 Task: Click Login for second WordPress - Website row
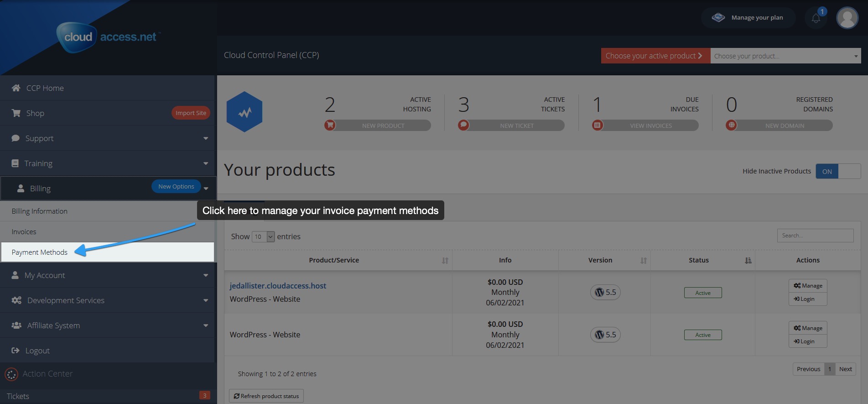(808, 341)
